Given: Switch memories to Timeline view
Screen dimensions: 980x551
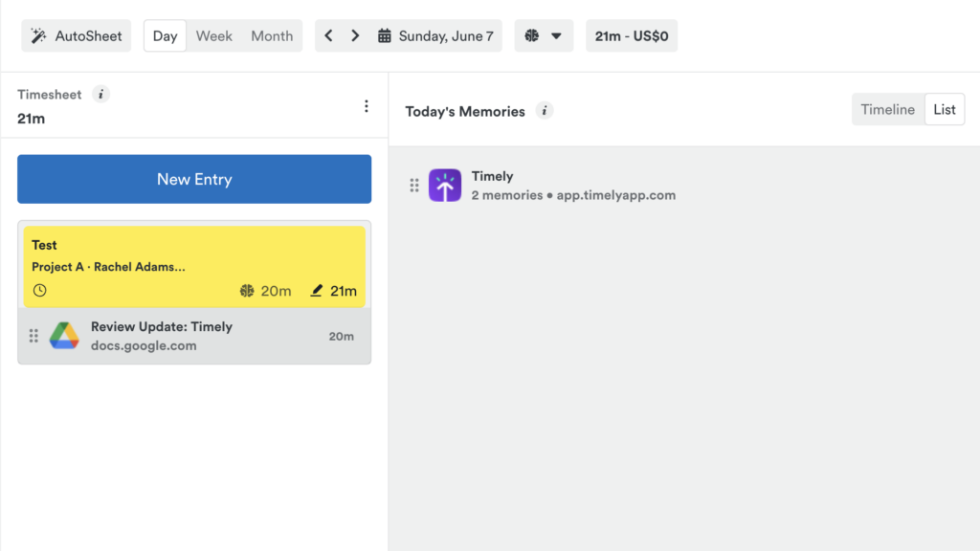Looking at the screenshot, I should tap(887, 109).
